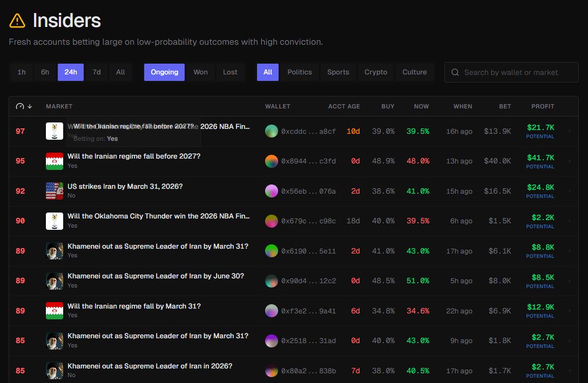Click the BET column header
Screen dimensions: 588x383
click(x=505, y=106)
